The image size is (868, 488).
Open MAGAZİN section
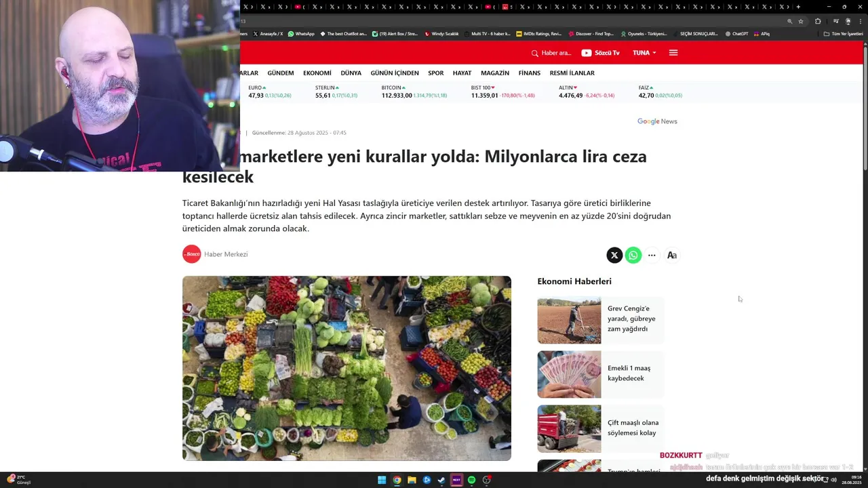[495, 73]
